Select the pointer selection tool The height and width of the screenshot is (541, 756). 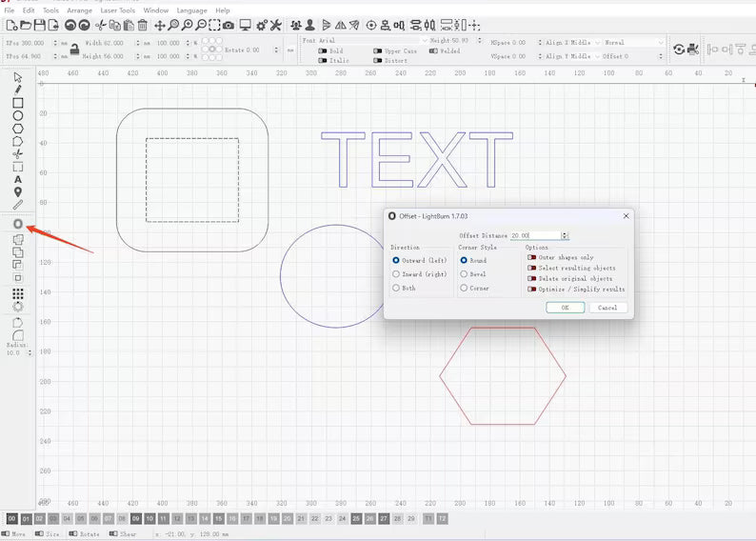(x=18, y=77)
